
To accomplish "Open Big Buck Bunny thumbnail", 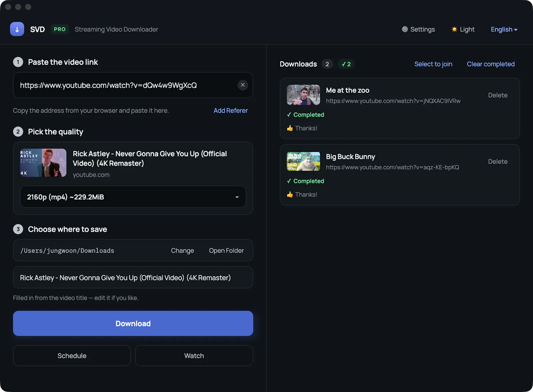I will pos(303,161).
